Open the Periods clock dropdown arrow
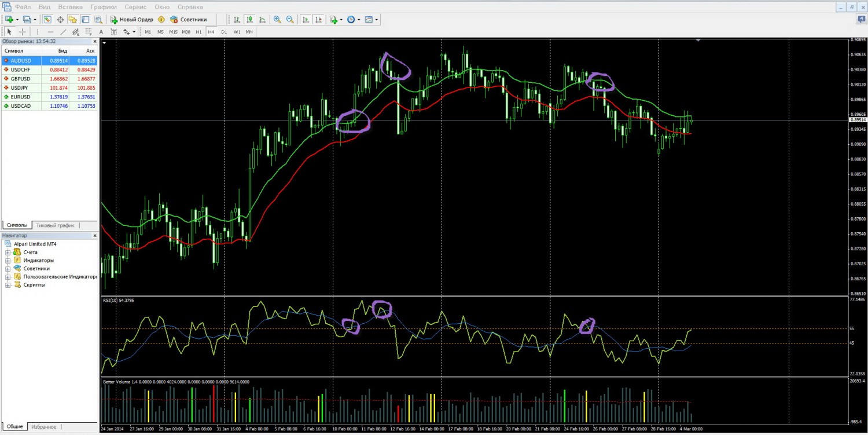 [x=359, y=20]
